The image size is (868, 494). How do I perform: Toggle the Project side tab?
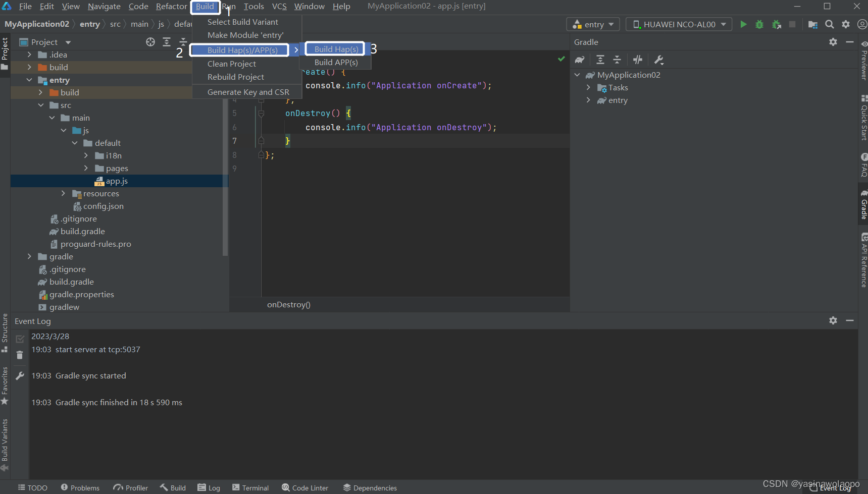click(5, 53)
